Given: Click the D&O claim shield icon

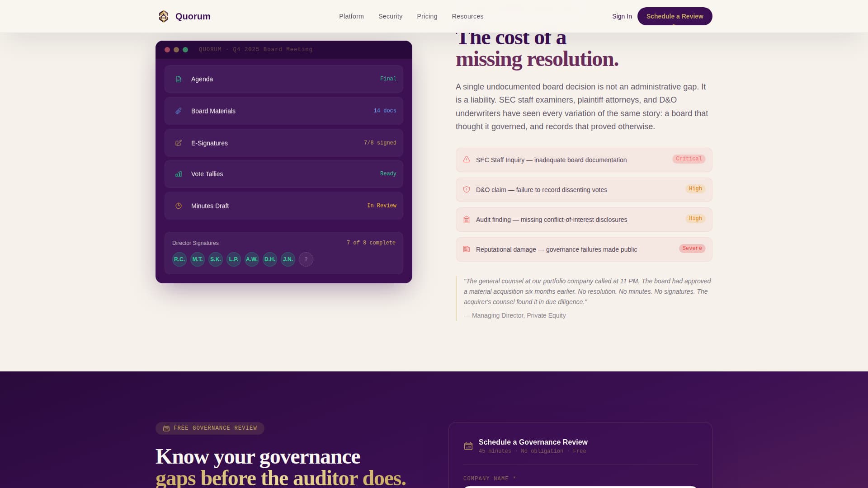Looking at the screenshot, I should coord(466,189).
